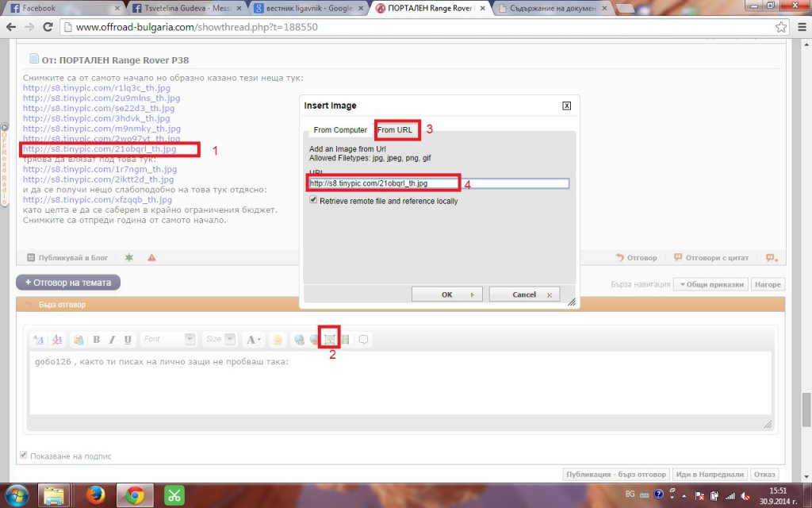Image resolution: width=812 pixels, height=508 pixels.
Task: Click Публикувай в Блог
Action: click(67, 258)
